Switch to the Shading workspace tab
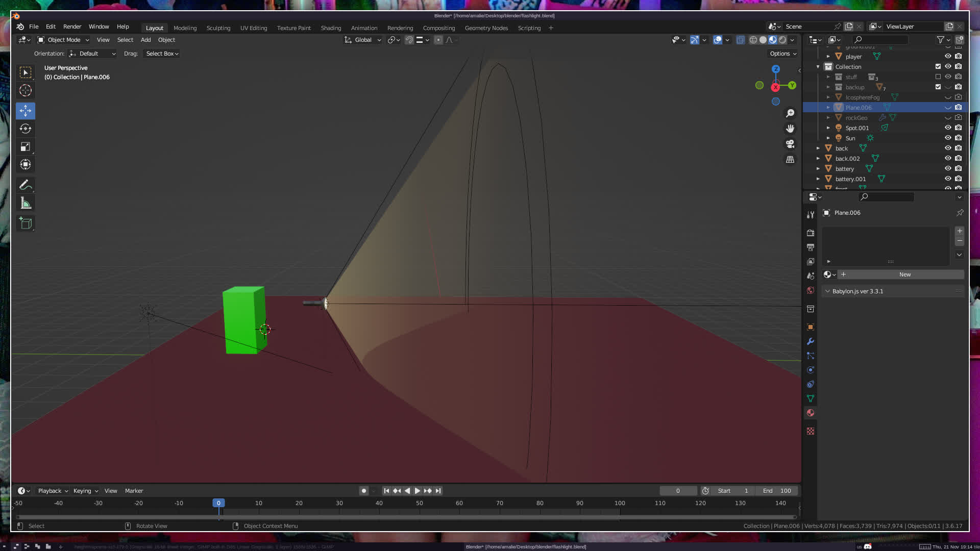980x551 pixels. coord(331,28)
